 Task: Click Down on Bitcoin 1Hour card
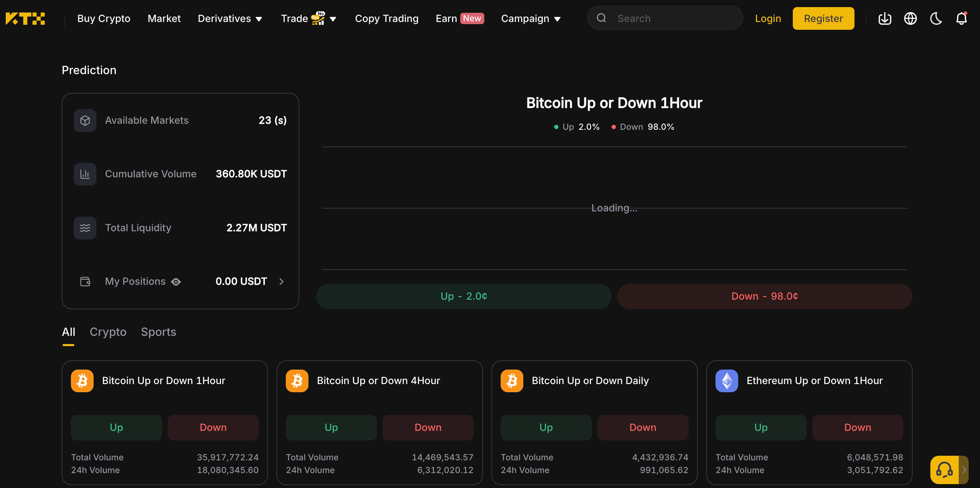pos(213,427)
